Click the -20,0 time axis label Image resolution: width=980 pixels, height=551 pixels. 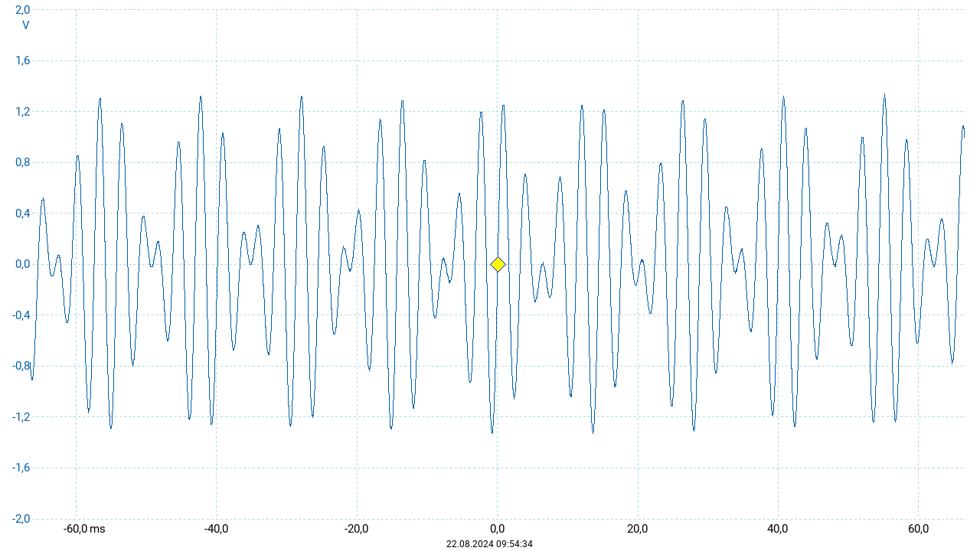pyautogui.click(x=357, y=529)
